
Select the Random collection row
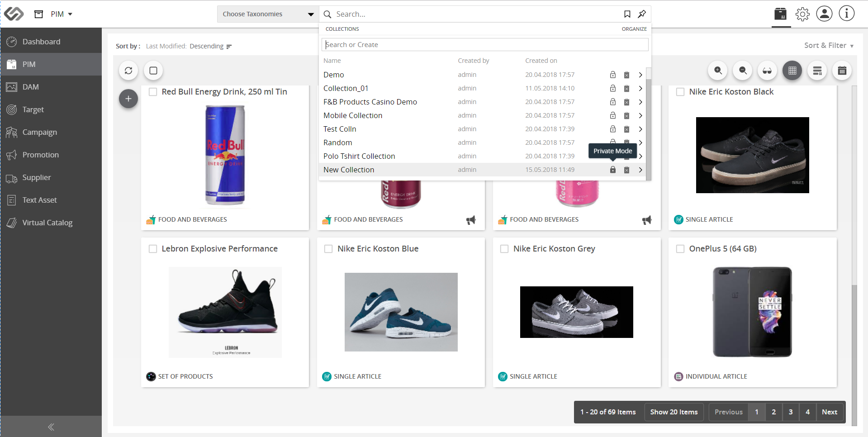483,142
